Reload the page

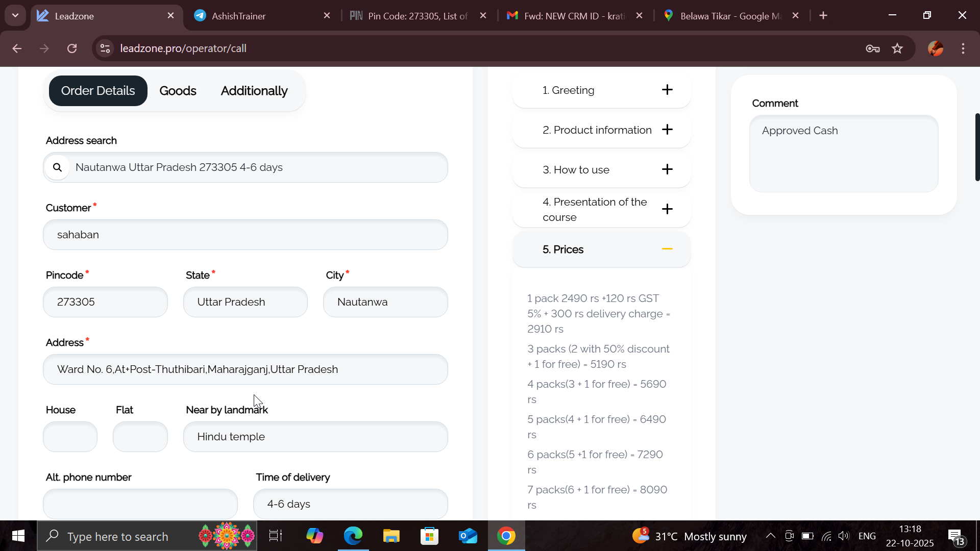click(x=72, y=48)
